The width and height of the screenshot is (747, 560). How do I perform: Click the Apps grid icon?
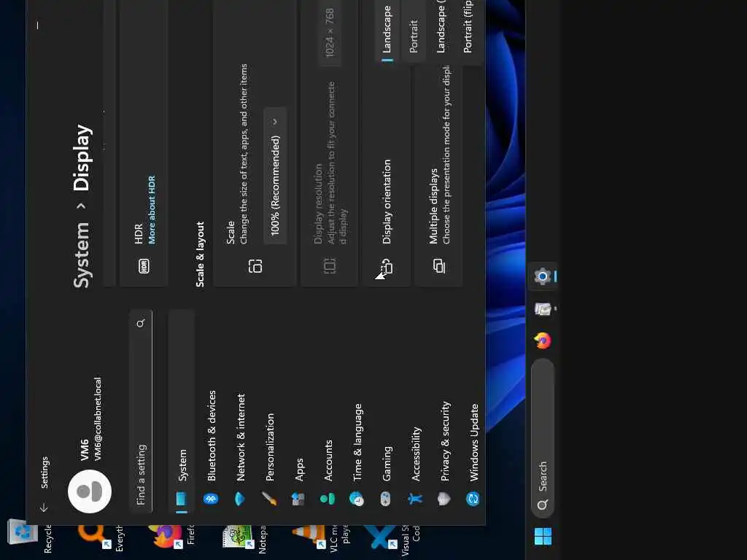point(298,499)
